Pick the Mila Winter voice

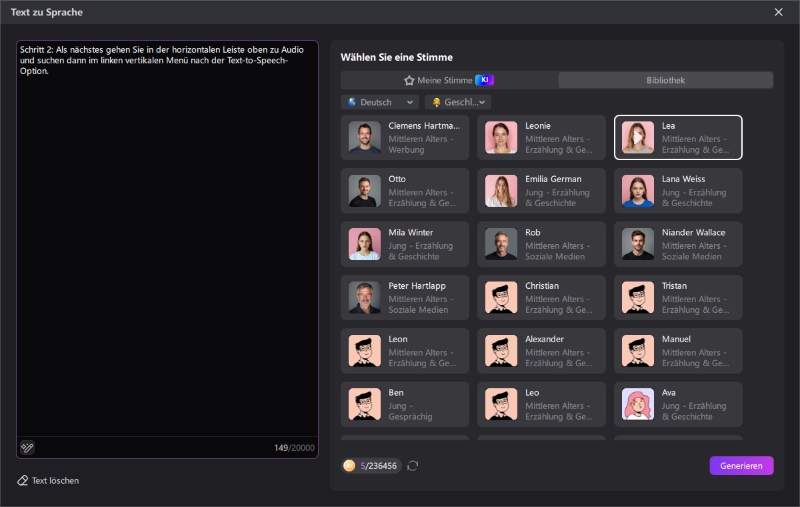click(404, 244)
